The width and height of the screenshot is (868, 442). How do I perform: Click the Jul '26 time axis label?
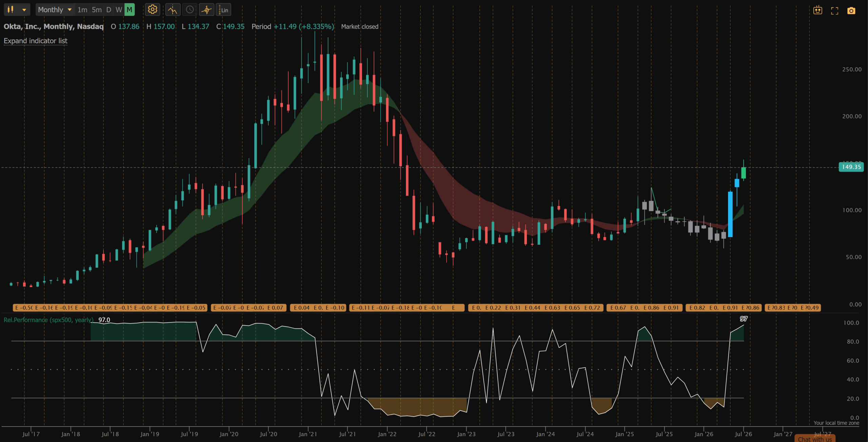pyautogui.click(x=743, y=434)
